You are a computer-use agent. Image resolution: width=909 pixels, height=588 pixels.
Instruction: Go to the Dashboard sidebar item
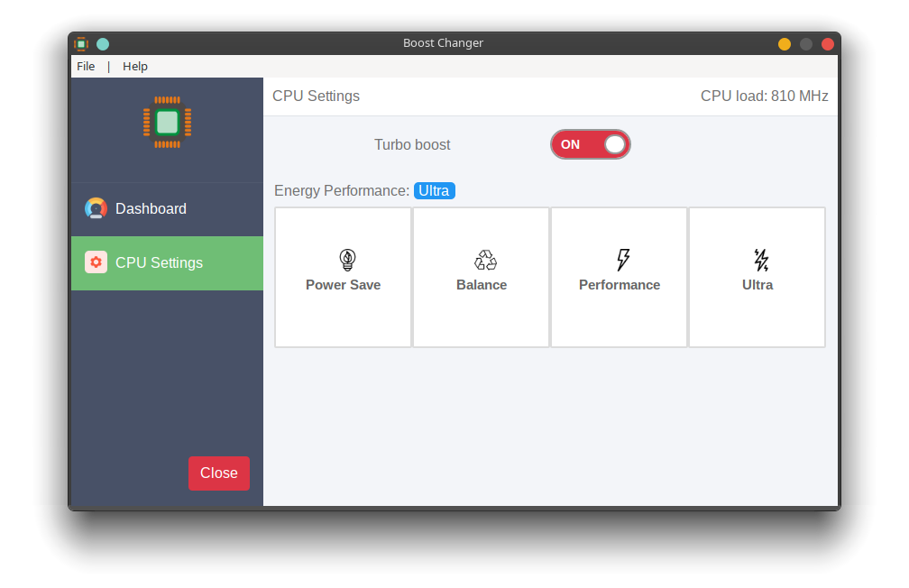pyautogui.click(x=167, y=208)
